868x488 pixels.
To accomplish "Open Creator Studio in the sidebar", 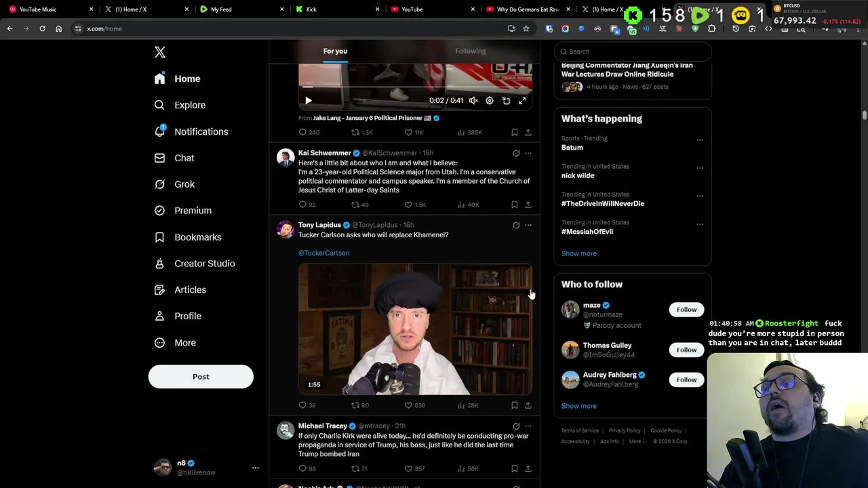I will tap(195, 264).
